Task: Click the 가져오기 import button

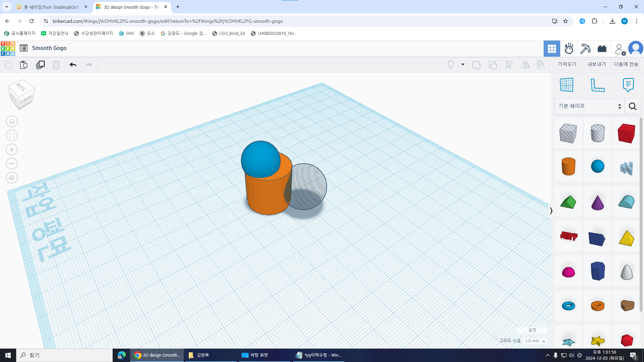Action: [567, 64]
